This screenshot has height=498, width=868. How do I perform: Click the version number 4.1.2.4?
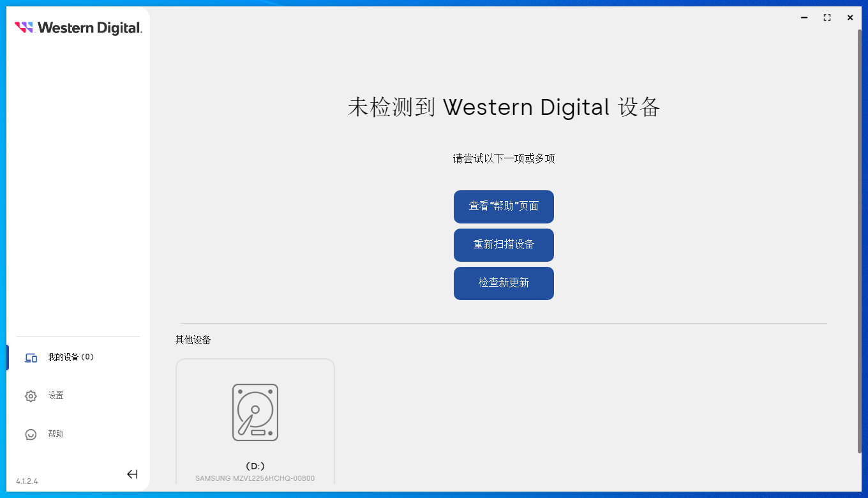27,481
